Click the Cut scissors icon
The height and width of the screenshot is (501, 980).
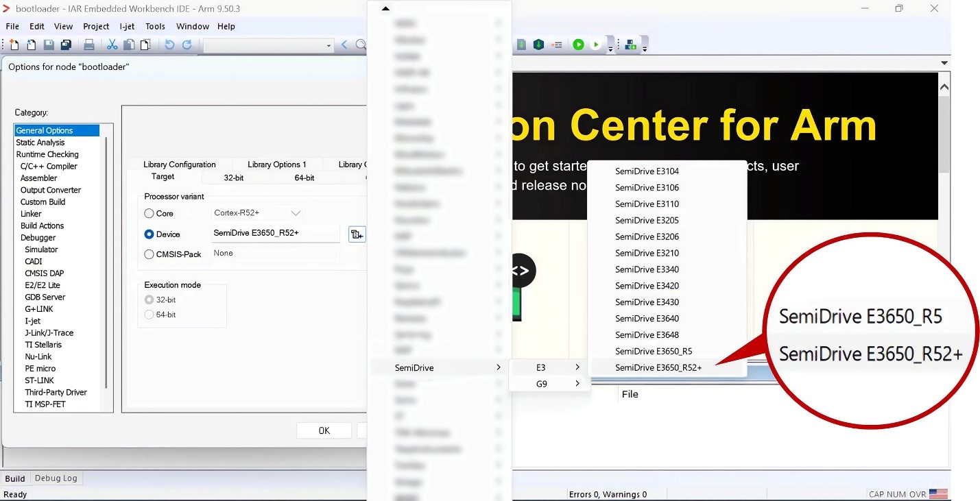(112, 45)
